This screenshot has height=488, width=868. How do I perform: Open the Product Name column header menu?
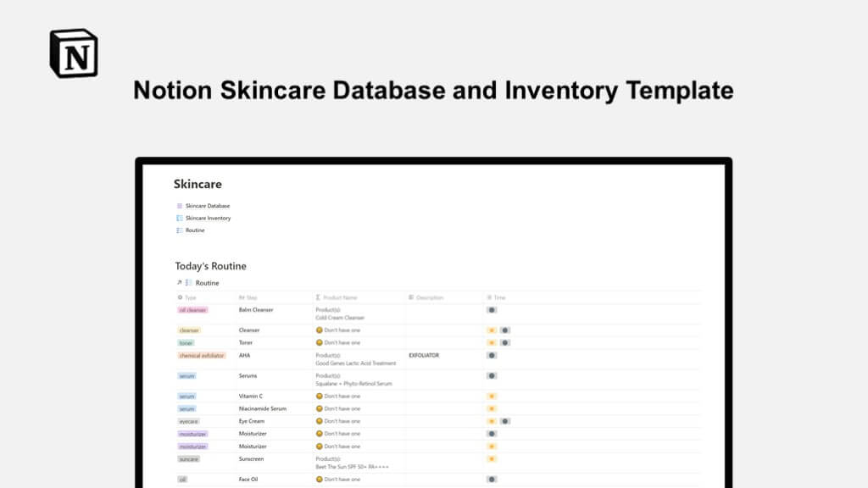coord(337,297)
